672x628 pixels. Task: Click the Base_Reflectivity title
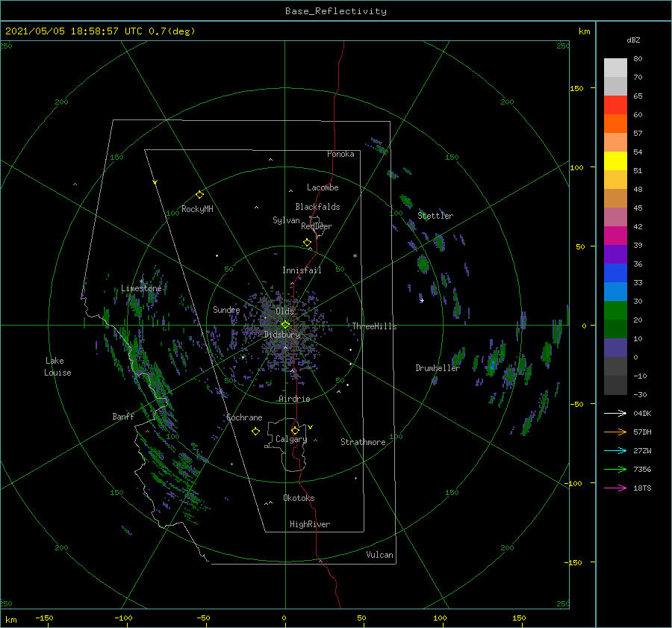click(x=336, y=11)
